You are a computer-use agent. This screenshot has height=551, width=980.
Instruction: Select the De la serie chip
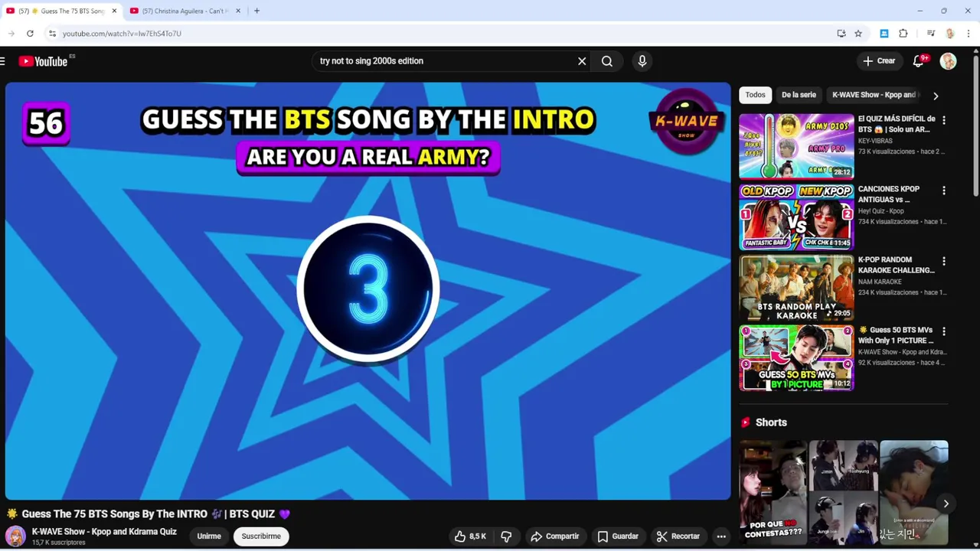(x=799, y=95)
